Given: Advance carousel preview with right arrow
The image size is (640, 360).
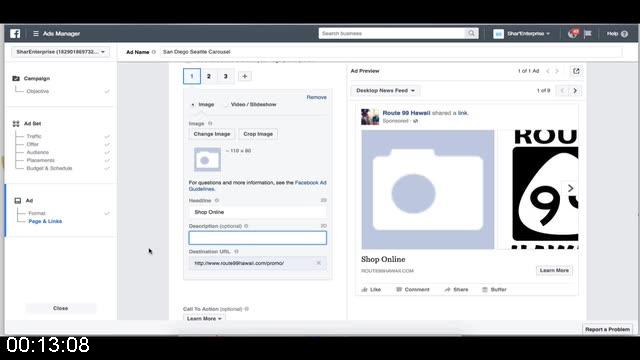Looking at the screenshot, I should [x=570, y=188].
